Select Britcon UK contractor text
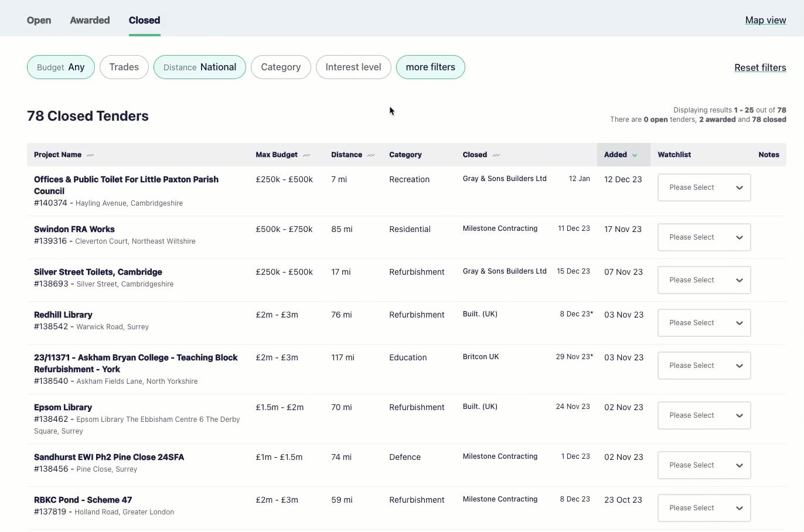This screenshot has width=804, height=532. click(x=481, y=357)
